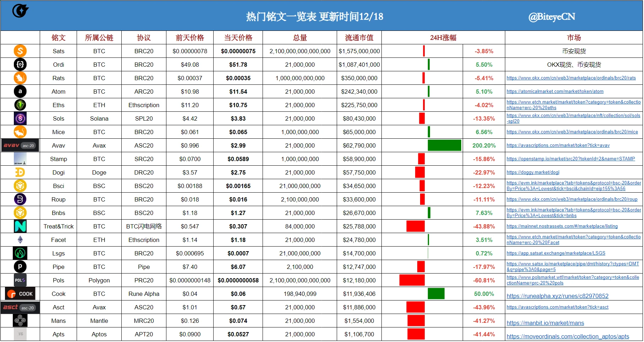Click the Sats token icon

click(x=20, y=51)
